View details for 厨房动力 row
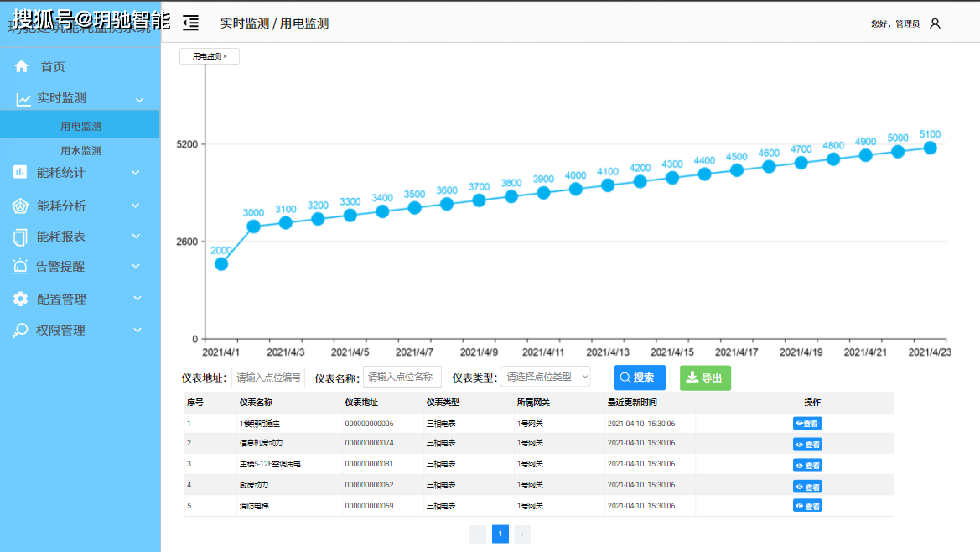Viewport: 980px width, 552px height. [806, 487]
